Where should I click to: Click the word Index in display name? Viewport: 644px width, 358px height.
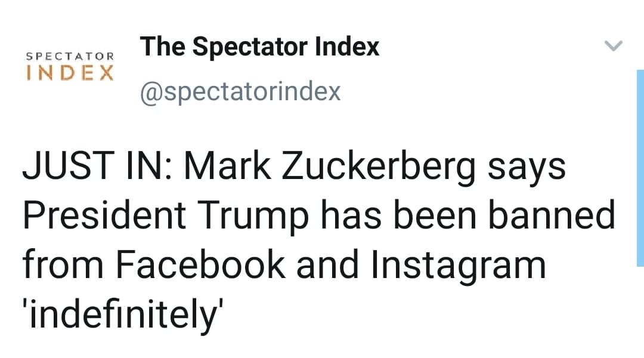[347, 46]
